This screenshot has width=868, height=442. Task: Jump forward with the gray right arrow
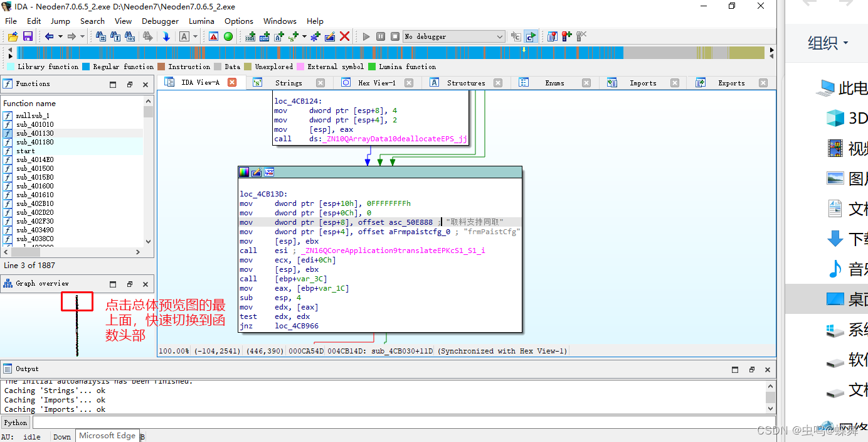(x=71, y=36)
